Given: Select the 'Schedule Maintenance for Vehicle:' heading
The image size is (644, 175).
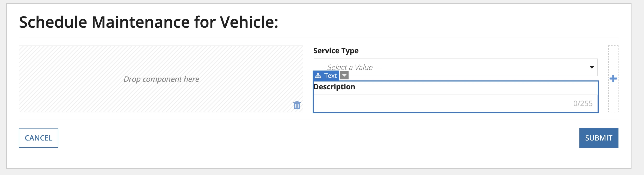Looking at the screenshot, I should [149, 22].
